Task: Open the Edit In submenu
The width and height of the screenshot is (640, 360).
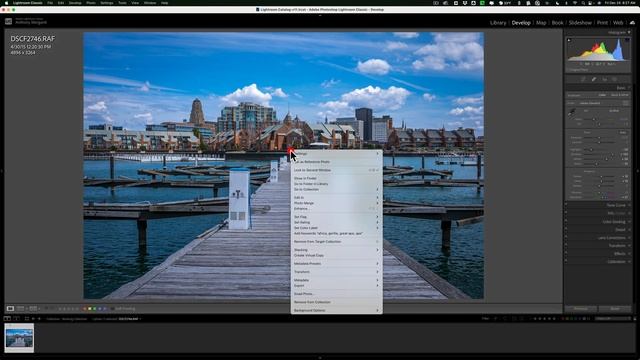Action: click(x=336, y=198)
